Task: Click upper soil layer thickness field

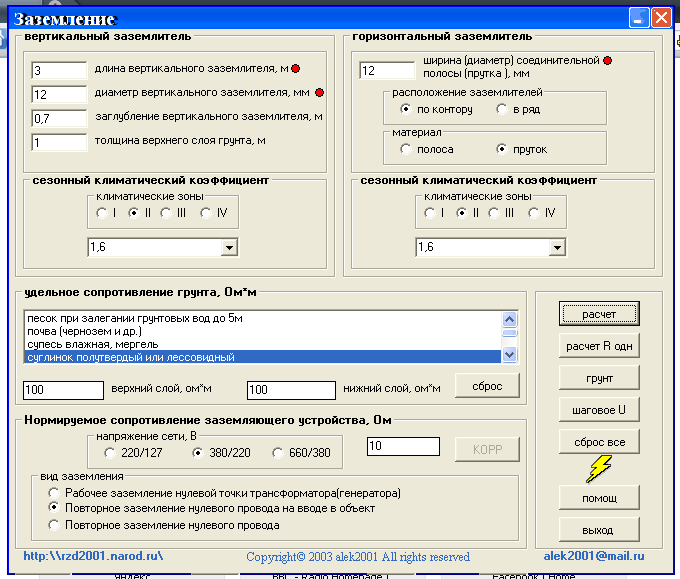Action: coord(59,142)
